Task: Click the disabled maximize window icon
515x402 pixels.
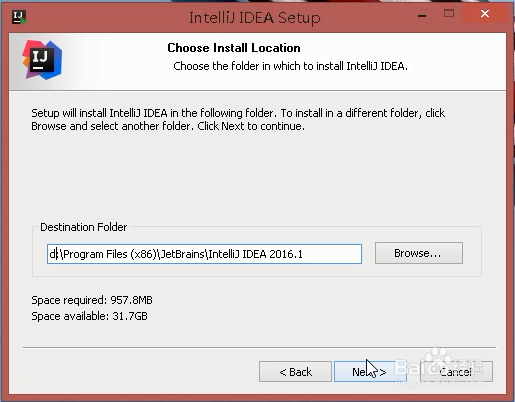Action: coord(449,14)
